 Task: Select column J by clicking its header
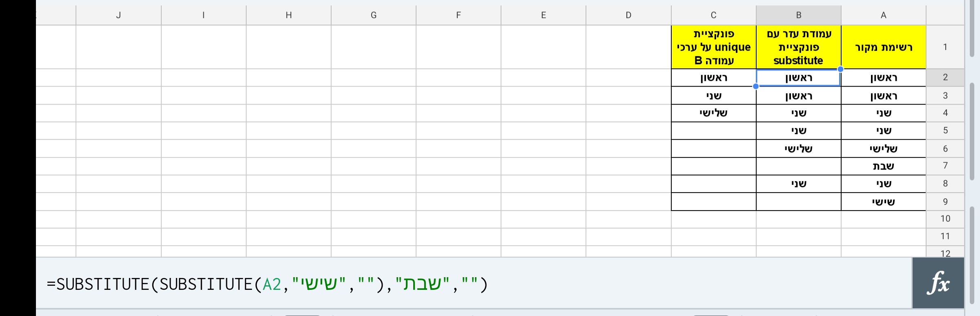(119, 15)
